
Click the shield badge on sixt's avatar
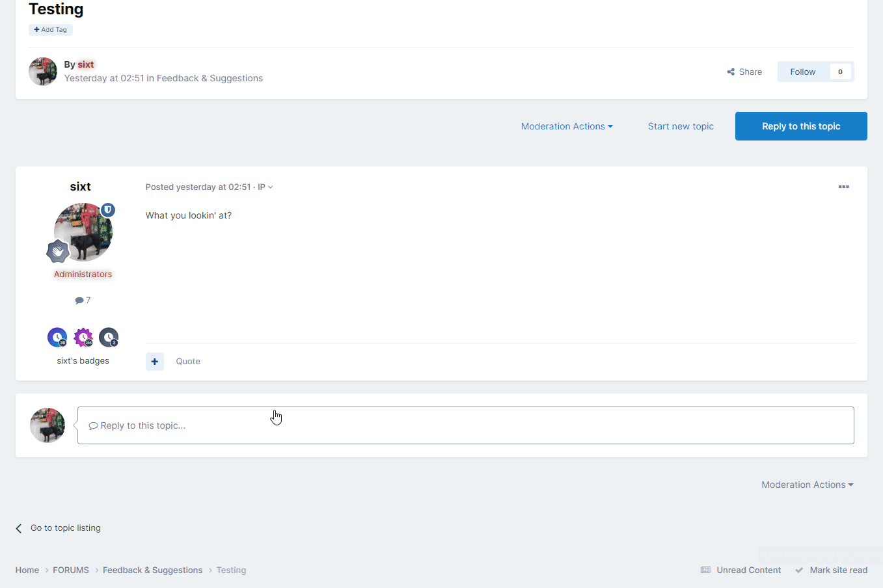point(107,209)
